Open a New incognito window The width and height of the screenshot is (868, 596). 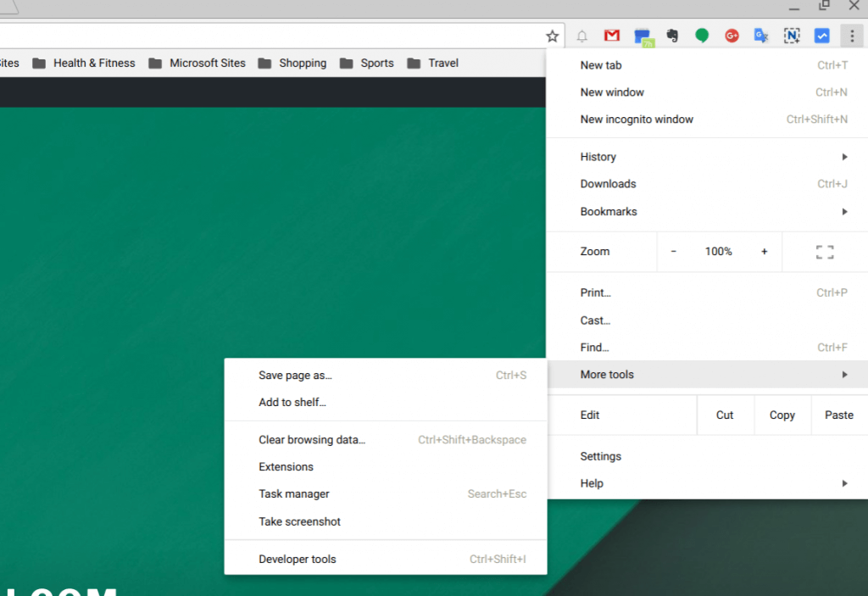point(708,120)
